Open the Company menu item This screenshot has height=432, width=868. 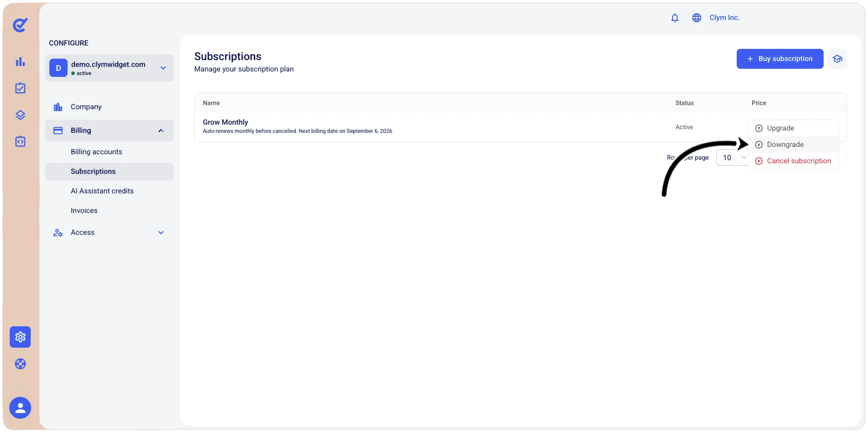109,107
